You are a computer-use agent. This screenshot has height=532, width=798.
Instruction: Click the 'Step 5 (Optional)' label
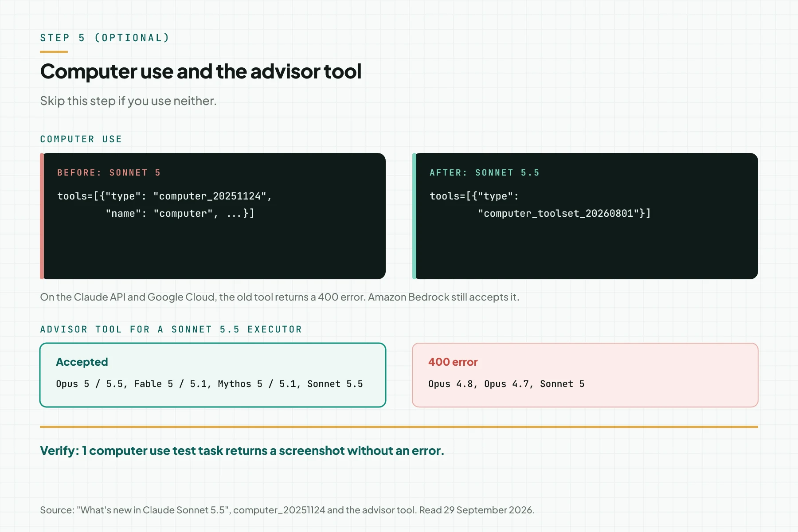point(105,38)
